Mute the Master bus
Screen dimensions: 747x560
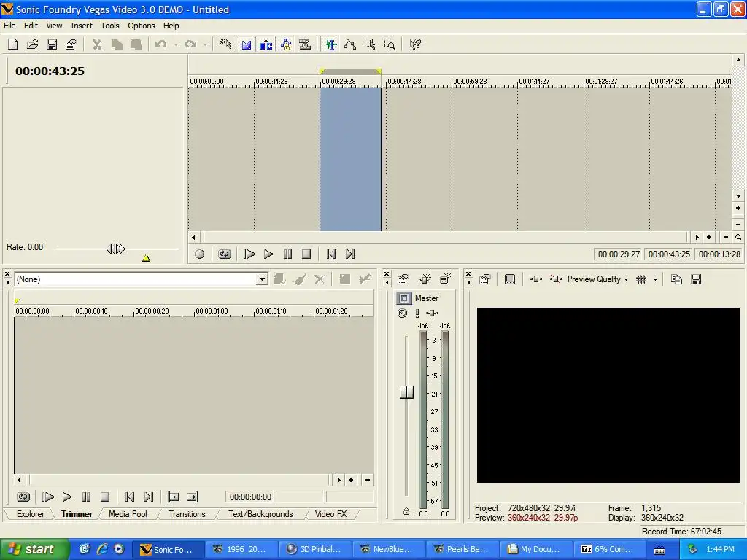click(403, 314)
